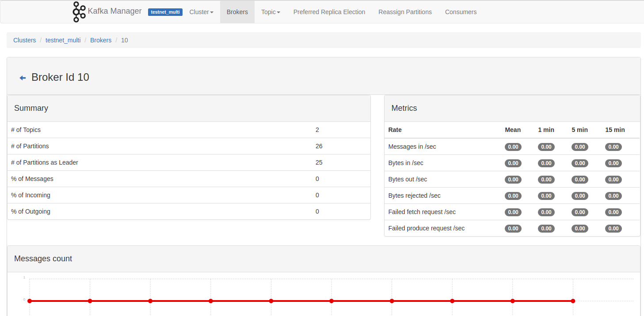The image size is (644, 316).
Task: Click the "Broker Id 10" heading
Action: click(60, 77)
